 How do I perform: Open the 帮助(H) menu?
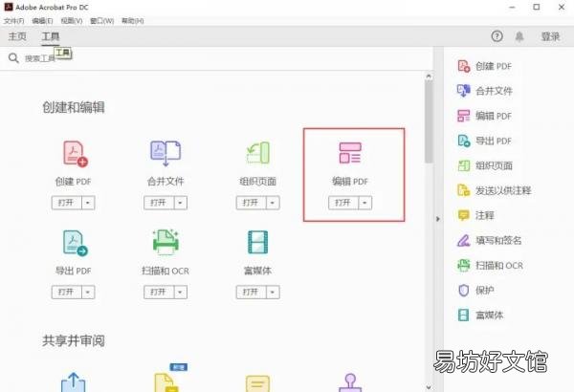coord(133,21)
